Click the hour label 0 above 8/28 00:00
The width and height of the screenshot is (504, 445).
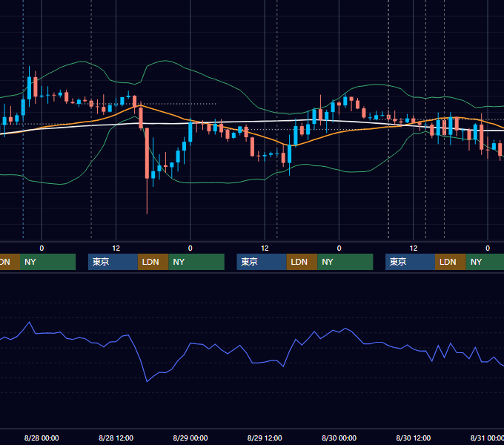coord(42,248)
